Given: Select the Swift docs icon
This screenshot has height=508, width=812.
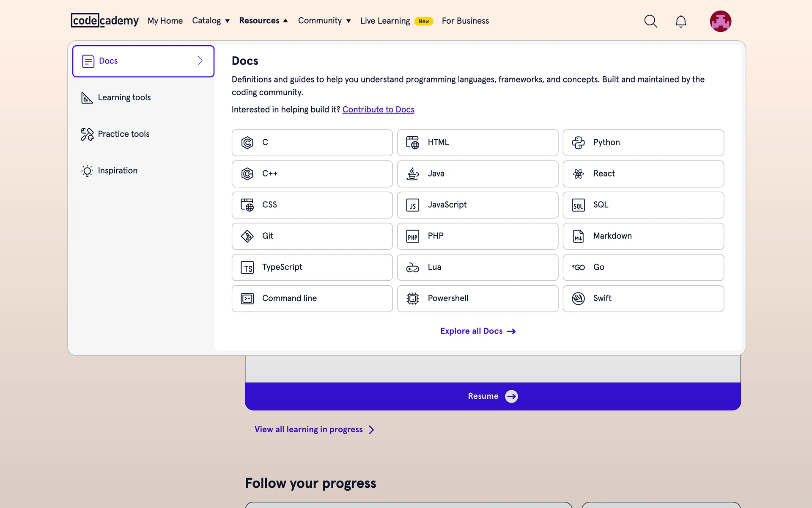Looking at the screenshot, I should (578, 298).
